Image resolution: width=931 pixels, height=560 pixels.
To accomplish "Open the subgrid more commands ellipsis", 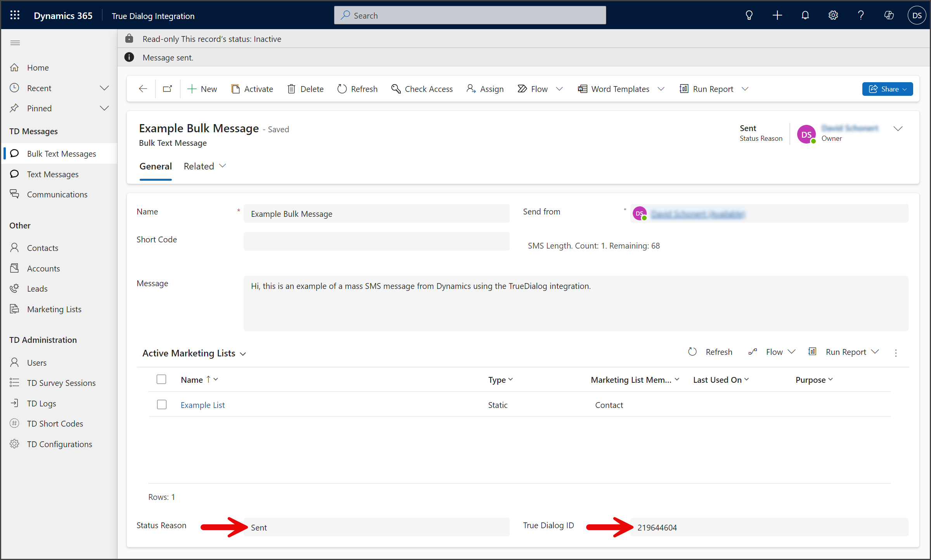I will coord(896,353).
